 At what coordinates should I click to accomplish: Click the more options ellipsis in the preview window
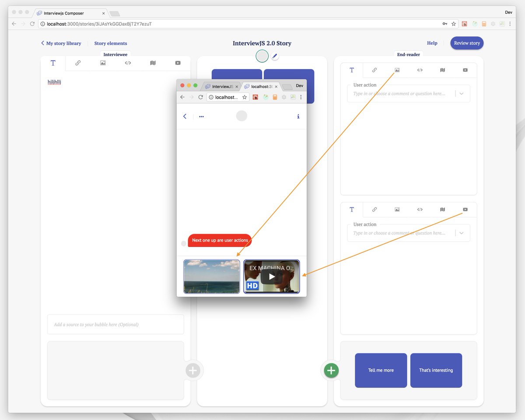201,116
